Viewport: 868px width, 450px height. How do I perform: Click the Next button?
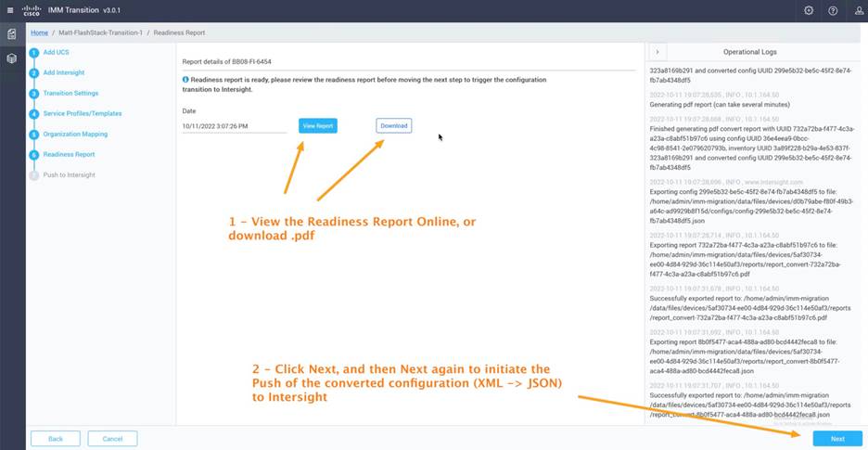(837, 439)
